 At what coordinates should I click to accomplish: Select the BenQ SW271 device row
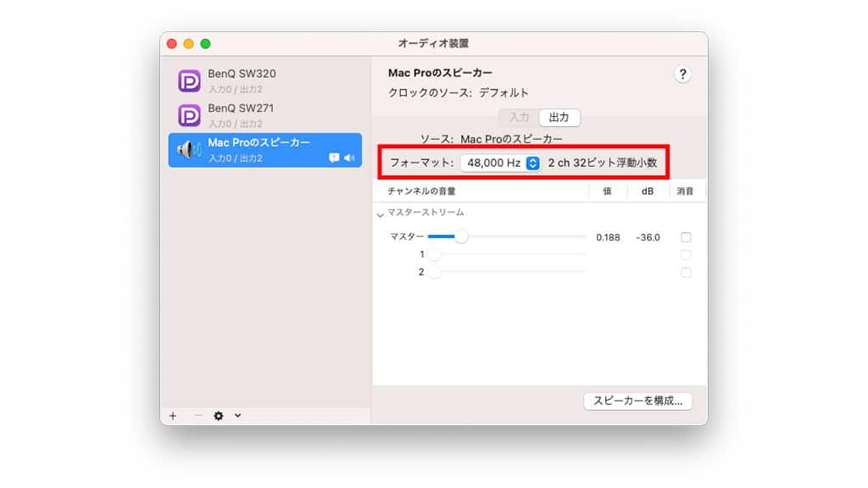pos(265,115)
